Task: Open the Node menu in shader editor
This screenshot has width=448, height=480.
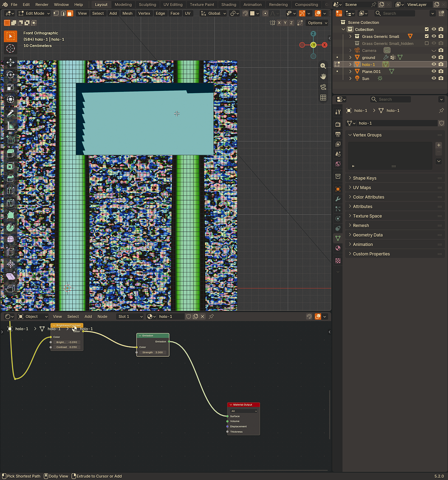Action: (102, 316)
